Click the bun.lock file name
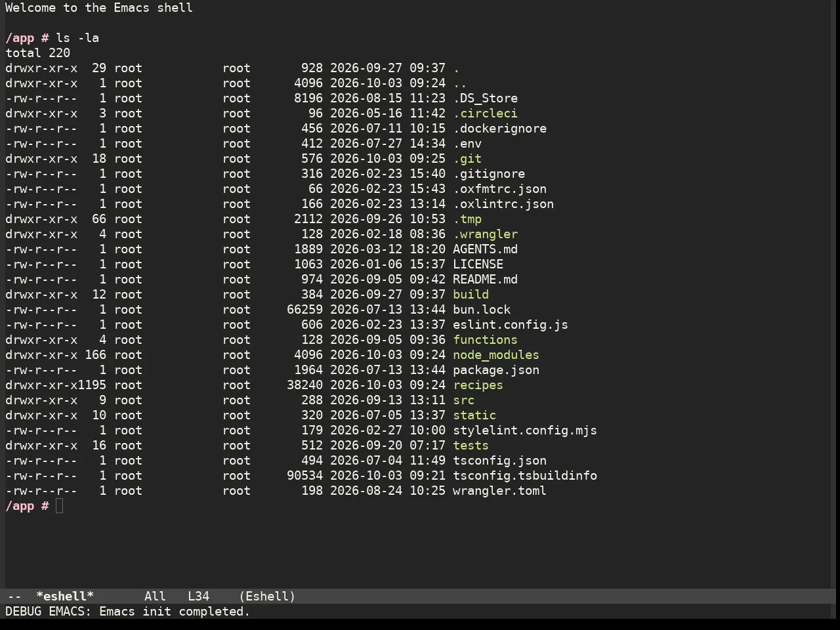Image resolution: width=840 pixels, height=630 pixels. [482, 310]
